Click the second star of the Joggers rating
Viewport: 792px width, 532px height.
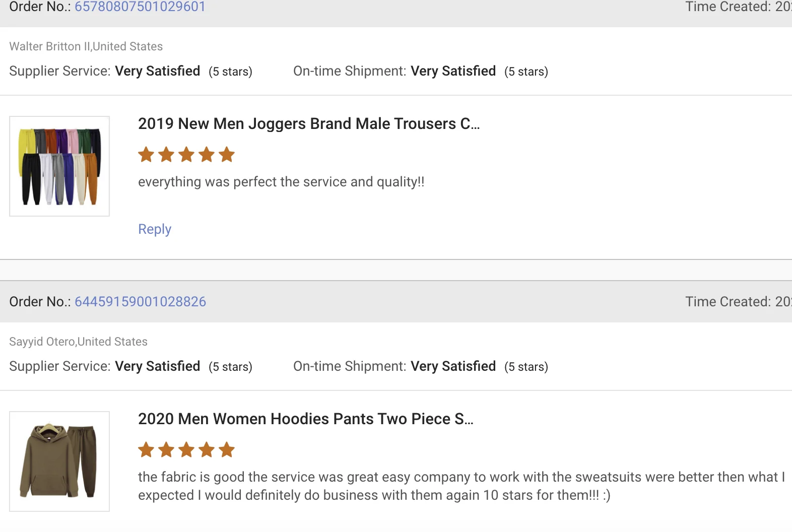pyautogui.click(x=166, y=155)
